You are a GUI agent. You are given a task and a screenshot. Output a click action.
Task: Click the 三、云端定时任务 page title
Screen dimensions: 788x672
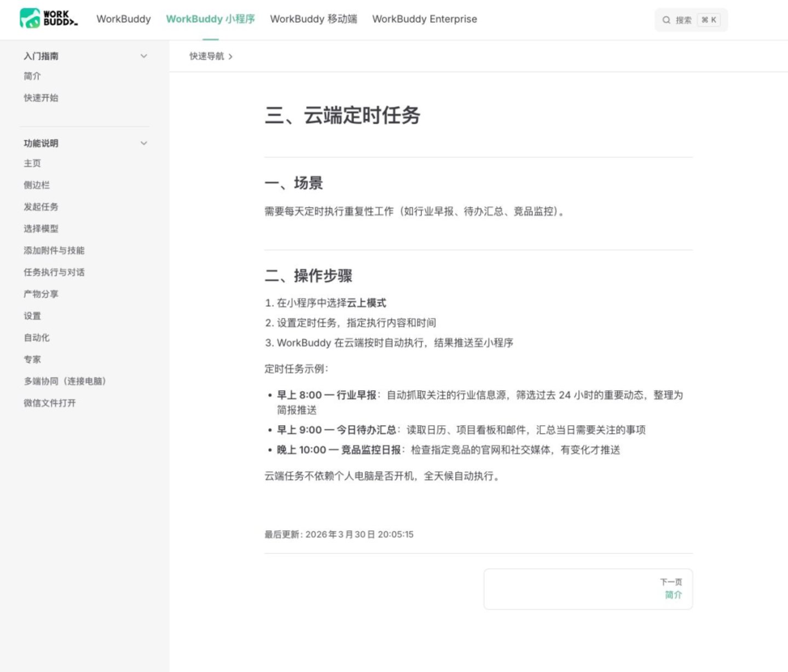pyautogui.click(x=343, y=115)
